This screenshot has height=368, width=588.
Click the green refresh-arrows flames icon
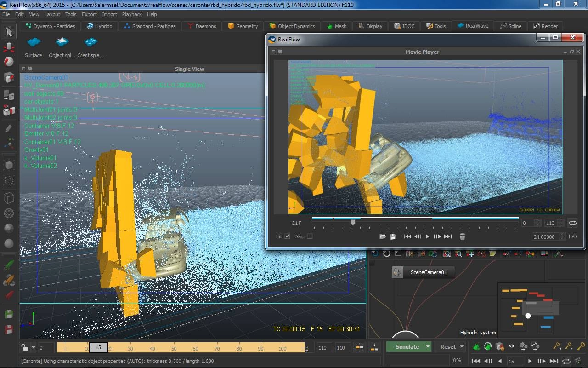click(488, 346)
